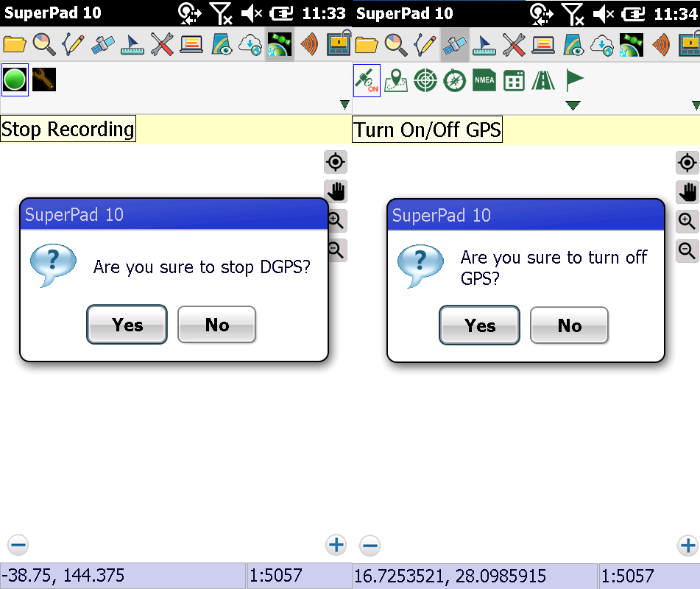Select the globe satellite DGPS icon in left toolbar
Image resolution: width=700 pixels, height=589 pixels.
tap(280, 44)
